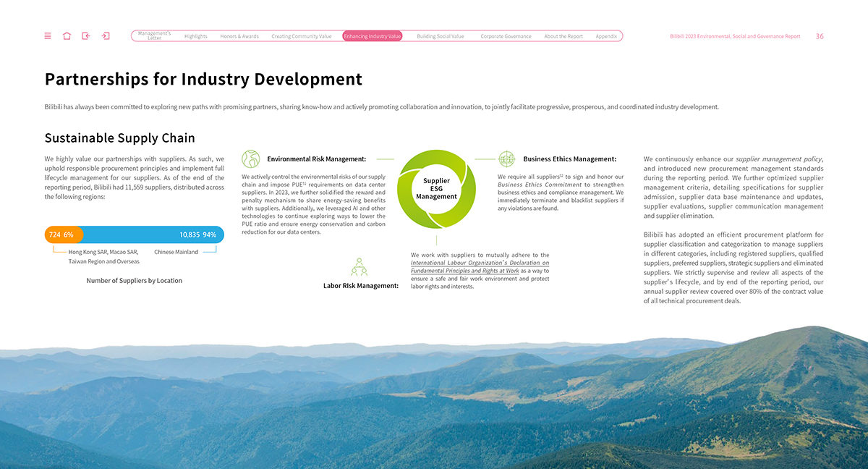Click the Bilibili 2023 ESG Report header title

[x=735, y=36]
